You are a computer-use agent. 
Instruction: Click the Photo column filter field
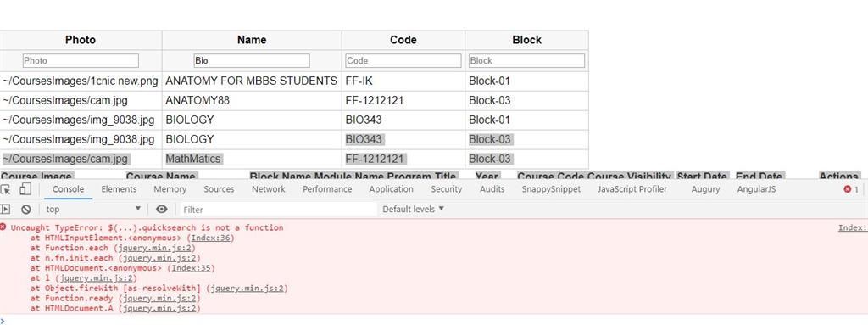pyautogui.click(x=81, y=60)
